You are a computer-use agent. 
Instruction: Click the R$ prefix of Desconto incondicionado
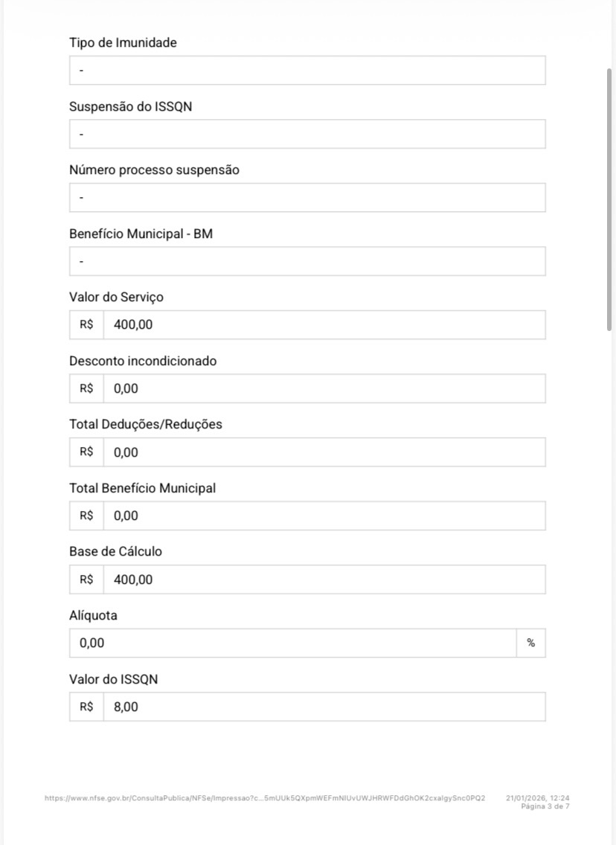tap(86, 388)
